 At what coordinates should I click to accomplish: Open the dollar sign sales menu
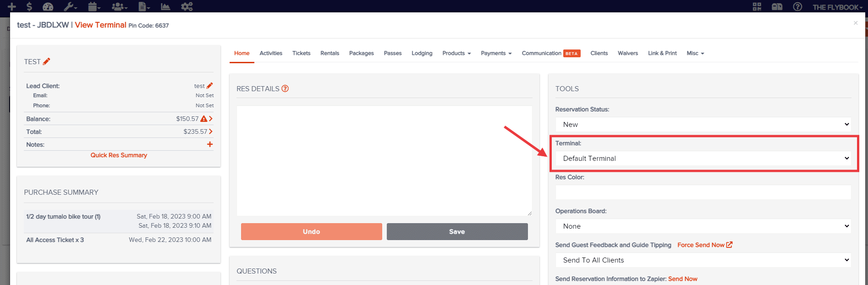pos(29,6)
